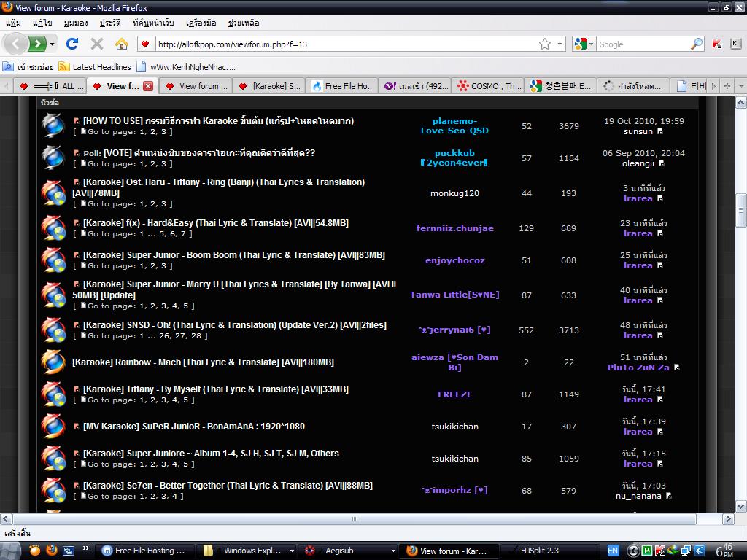This screenshot has width=747, height=560.
Task: Expand hidden quick launch icons chevron
Action: [x=86, y=548]
